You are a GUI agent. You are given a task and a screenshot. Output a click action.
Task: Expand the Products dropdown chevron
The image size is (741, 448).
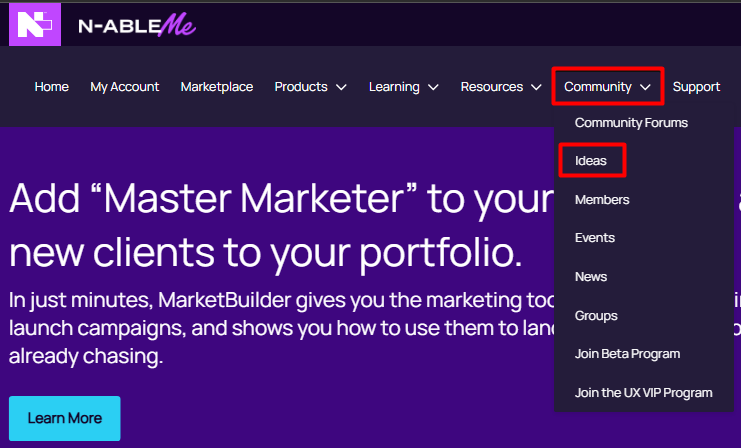(341, 87)
